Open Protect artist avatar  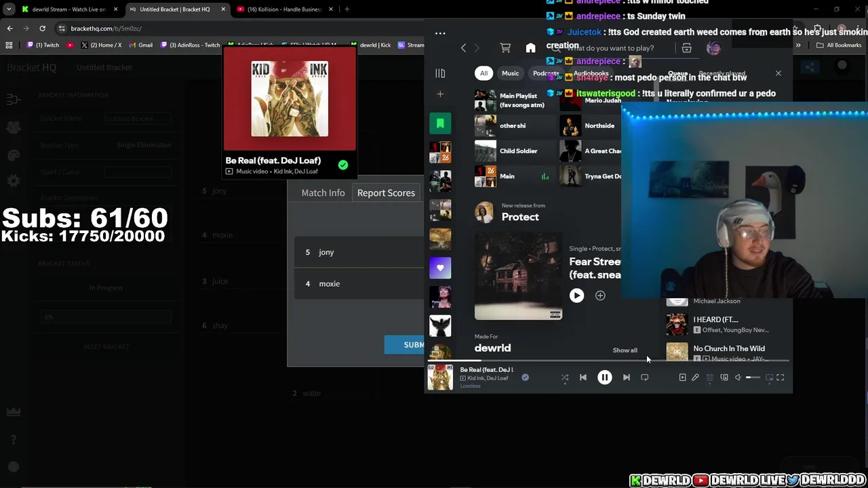coord(484,212)
